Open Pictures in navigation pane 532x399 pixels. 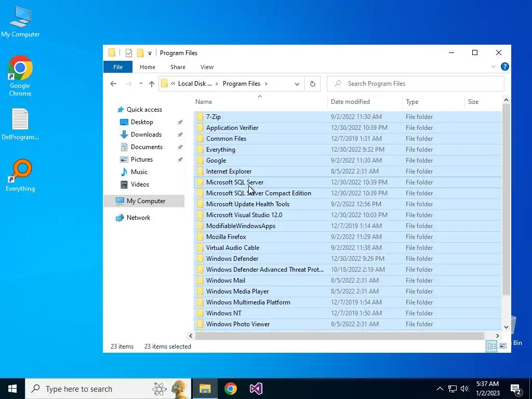click(141, 159)
